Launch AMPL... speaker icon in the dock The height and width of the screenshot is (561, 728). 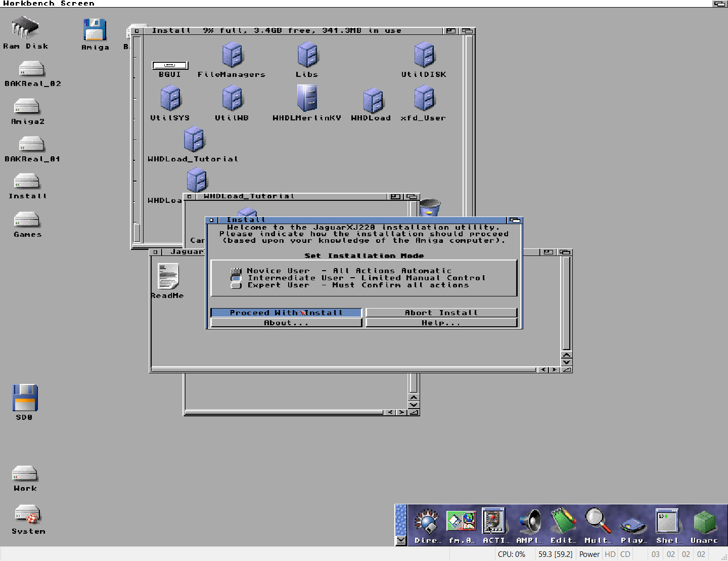click(x=529, y=522)
